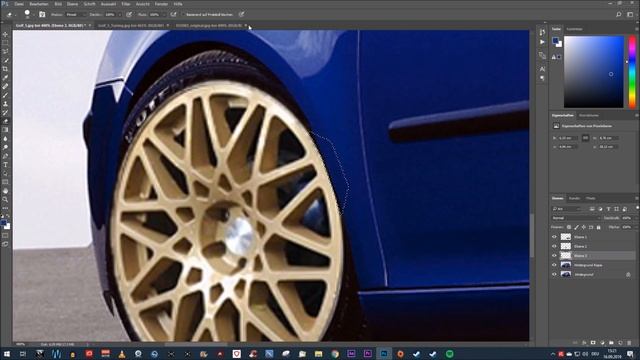Image resolution: width=640 pixels, height=360 pixels.
Task: Open the Bearbeiten menu
Action: click(39, 4)
